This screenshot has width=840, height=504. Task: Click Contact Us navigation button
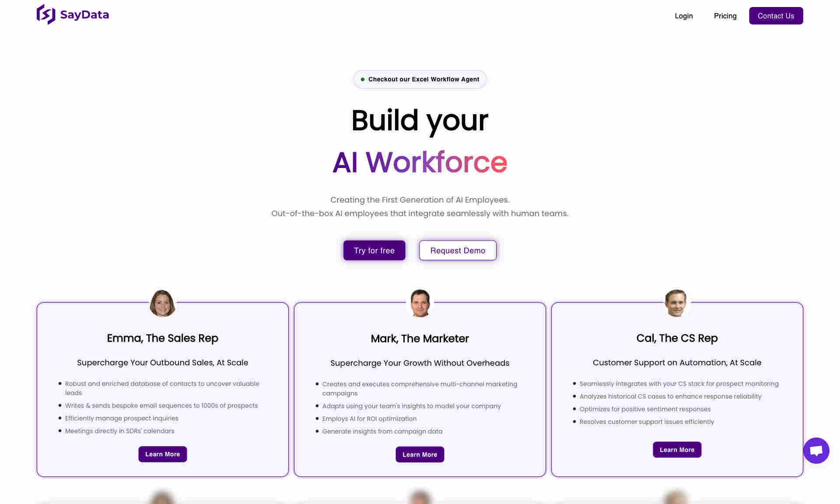[776, 16]
